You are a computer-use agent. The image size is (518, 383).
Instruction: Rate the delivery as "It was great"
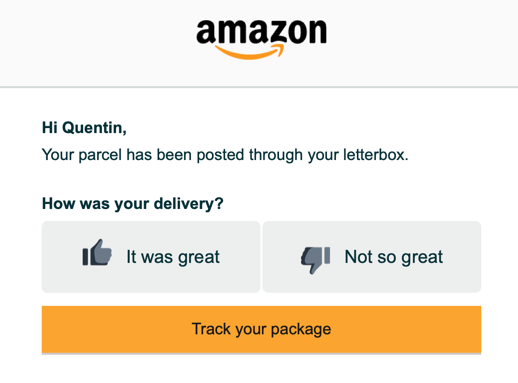coord(151,257)
